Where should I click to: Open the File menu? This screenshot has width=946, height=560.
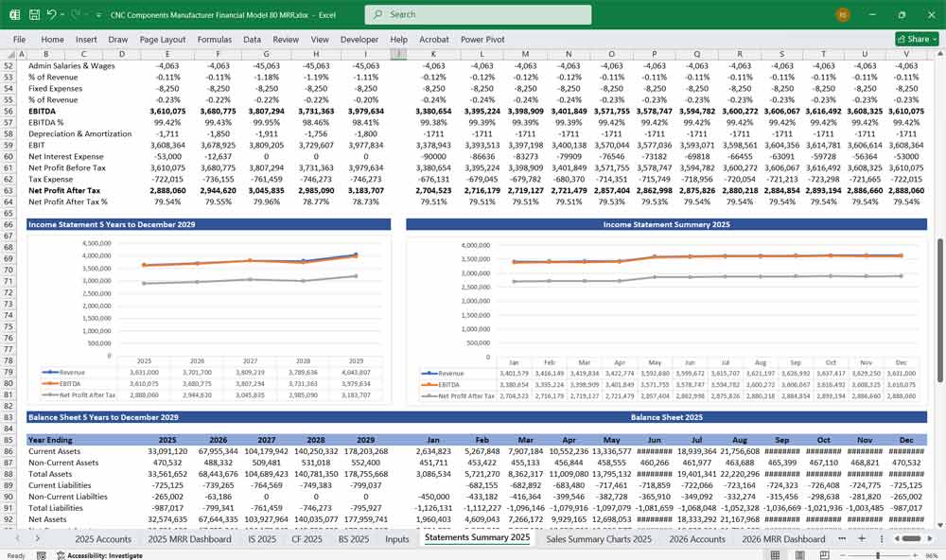point(19,39)
